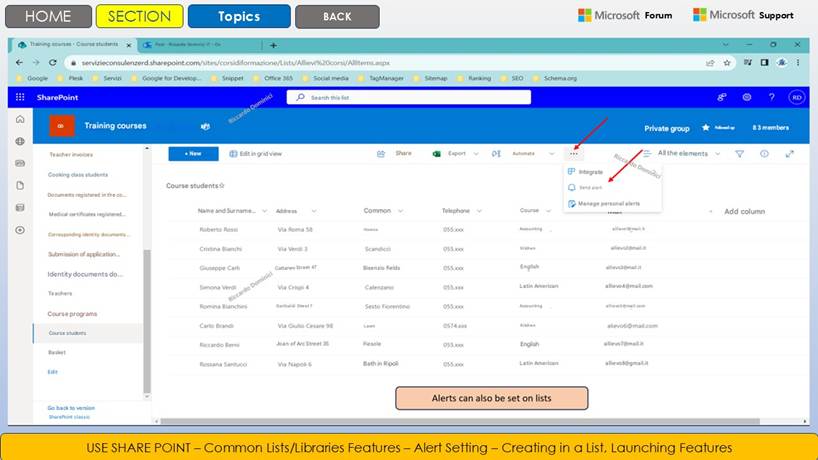Viewport: 818px width, 460px height.
Task: Open the files page icon in left rail
Action: point(20,185)
